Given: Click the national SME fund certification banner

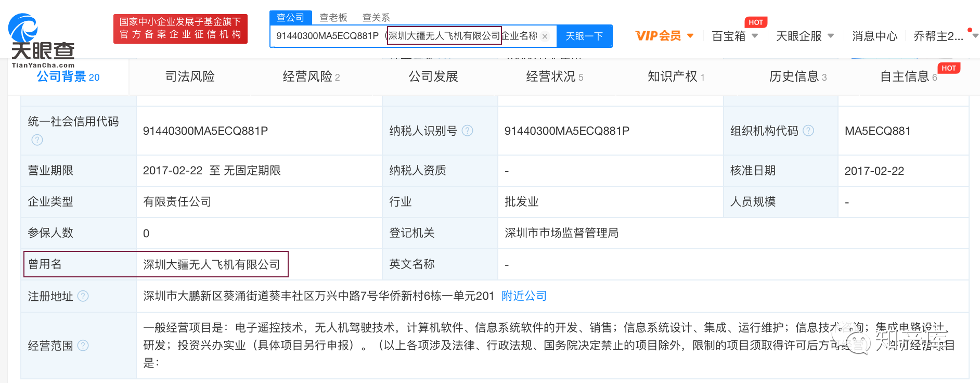Looking at the screenshot, I should (180, 29).
